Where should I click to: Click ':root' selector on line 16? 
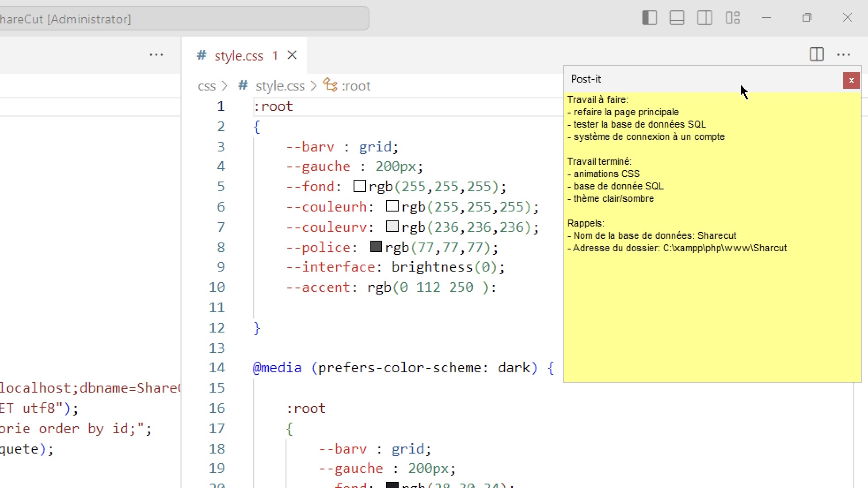point(306,409)
